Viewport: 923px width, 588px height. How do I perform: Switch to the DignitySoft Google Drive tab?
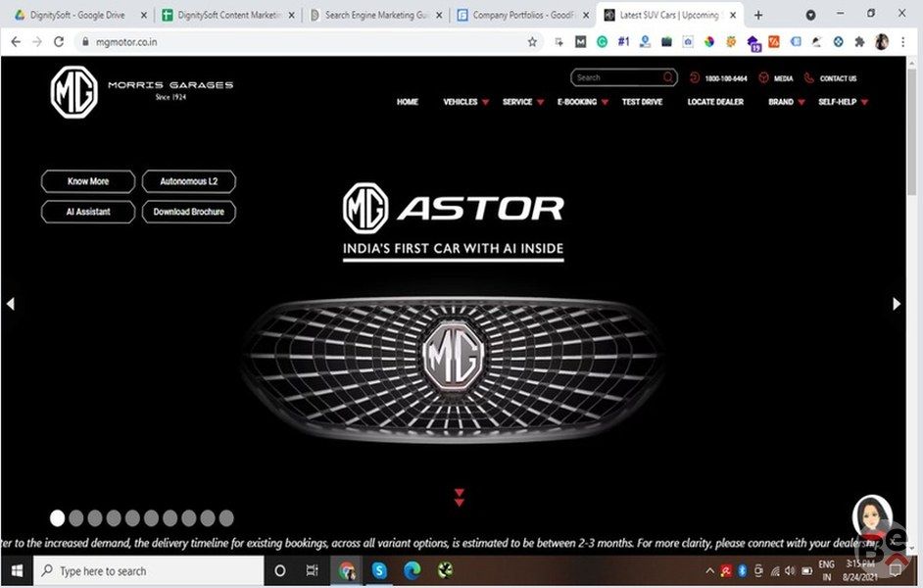(x=76, y=15)
